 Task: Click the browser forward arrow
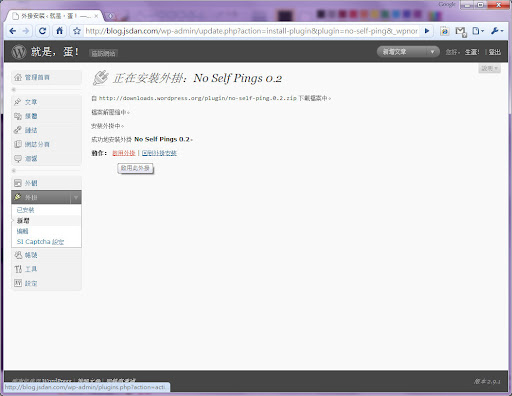click(26, 31)
